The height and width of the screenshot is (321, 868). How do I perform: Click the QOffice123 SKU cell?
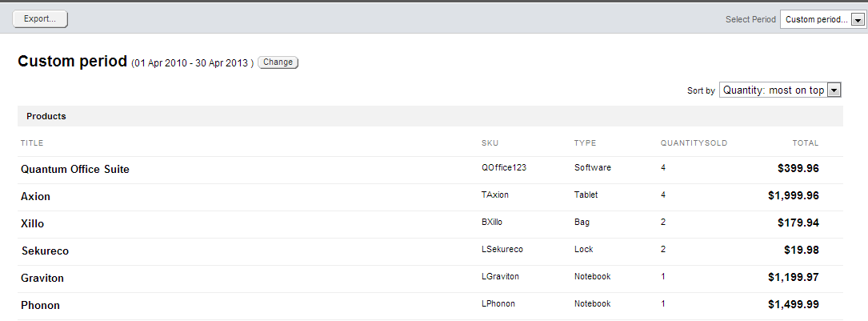pyautogui.click(x=504, y=168)
